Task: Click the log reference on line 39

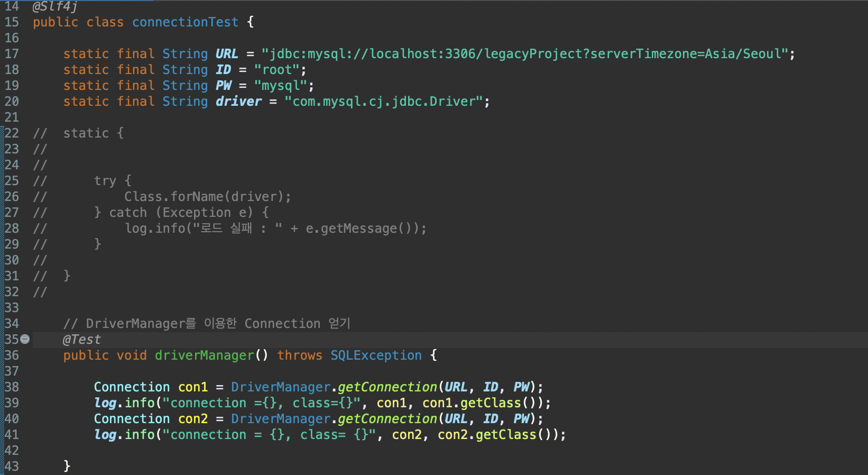Action: pos(105,403)
